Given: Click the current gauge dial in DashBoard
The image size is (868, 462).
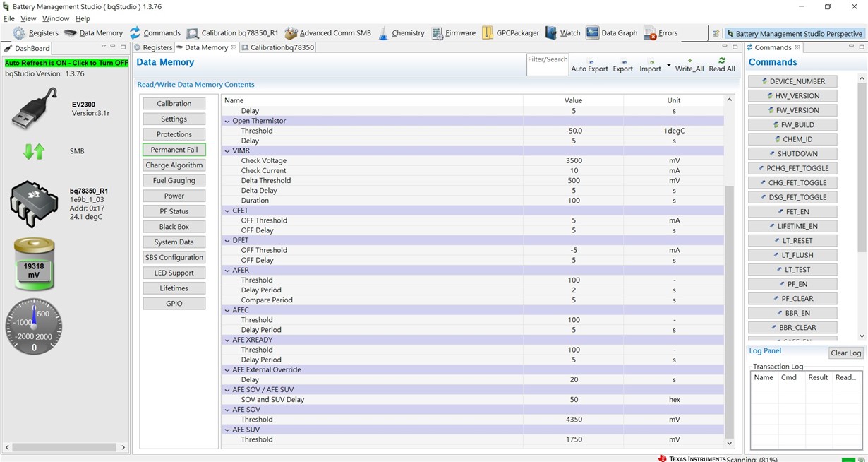Looking at the screenshot, I should (34, 327).
